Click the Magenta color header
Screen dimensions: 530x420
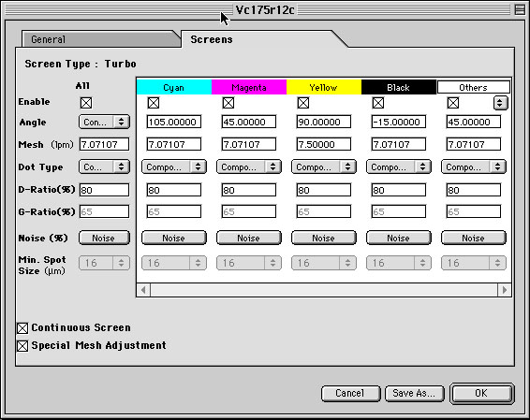pos(249,87)
